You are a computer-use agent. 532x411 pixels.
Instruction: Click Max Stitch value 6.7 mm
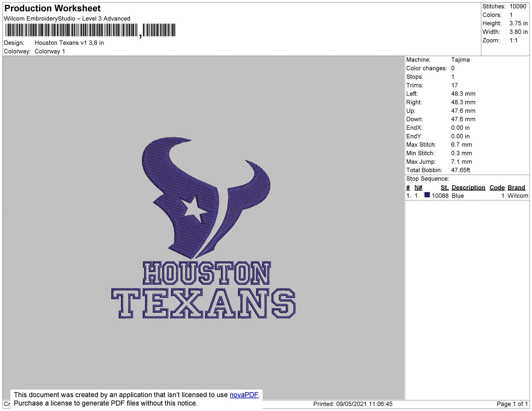(x=462, y=145)
